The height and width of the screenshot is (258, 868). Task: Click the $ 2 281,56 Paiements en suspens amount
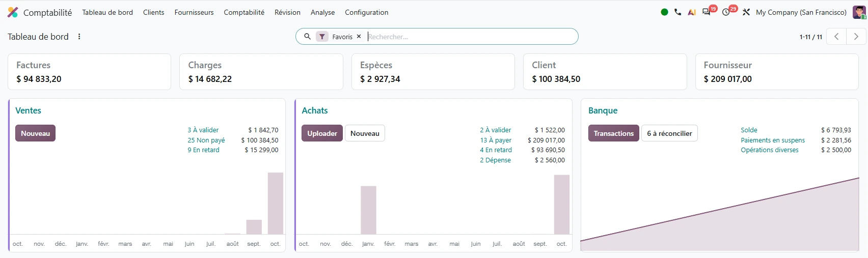click(x=836, y=140)
